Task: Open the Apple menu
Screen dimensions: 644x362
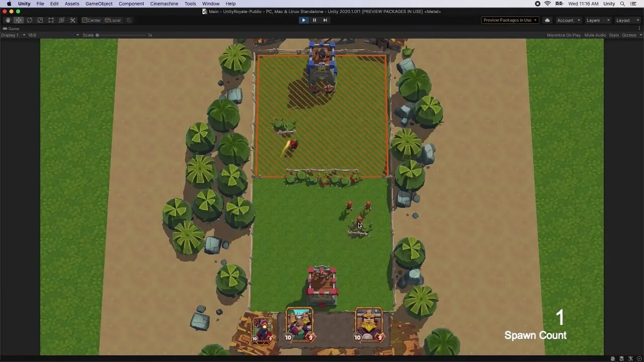Action: (x=9, y=4)
